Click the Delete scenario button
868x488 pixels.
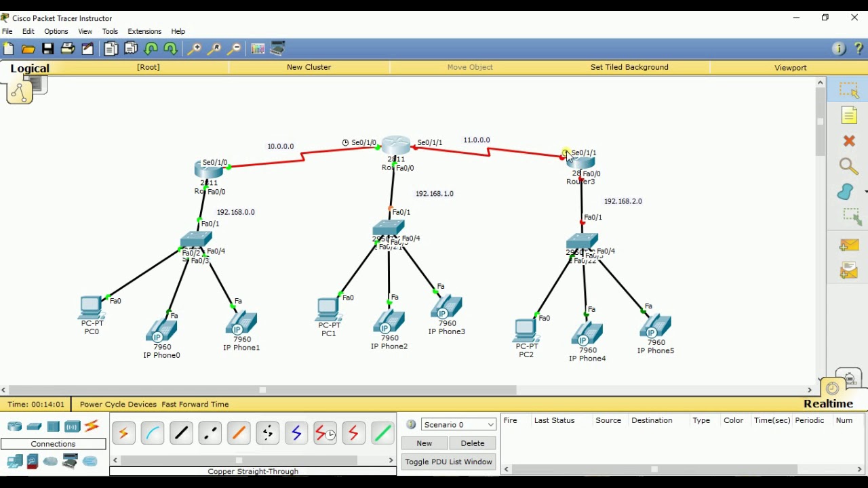(x=473, y=443)
